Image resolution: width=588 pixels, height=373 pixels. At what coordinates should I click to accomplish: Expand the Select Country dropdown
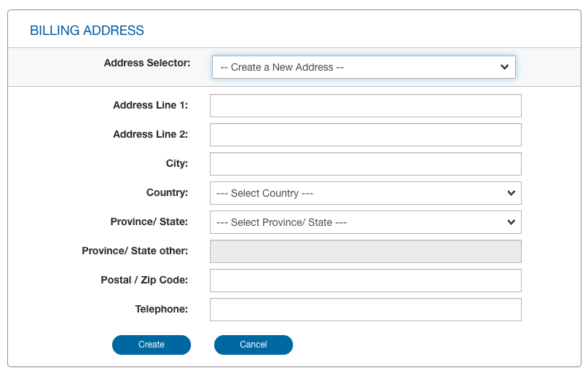[x=364, y=193]
